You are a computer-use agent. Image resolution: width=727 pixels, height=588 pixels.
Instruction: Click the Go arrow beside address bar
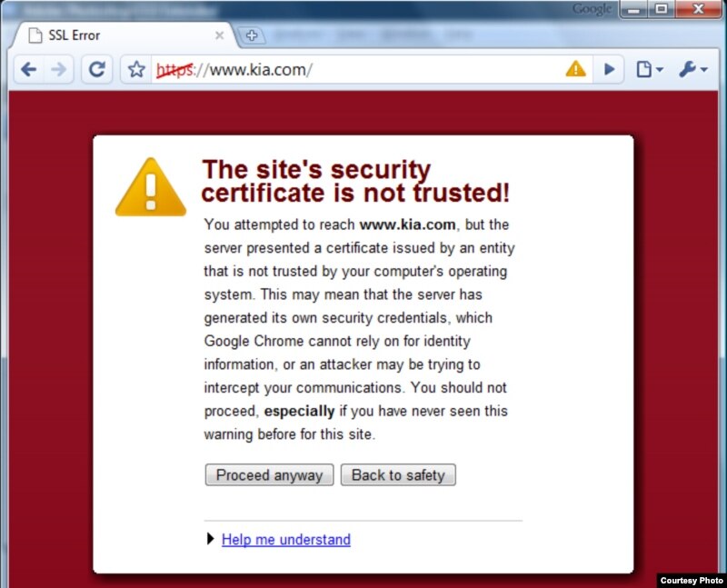(x=609, y=70)
